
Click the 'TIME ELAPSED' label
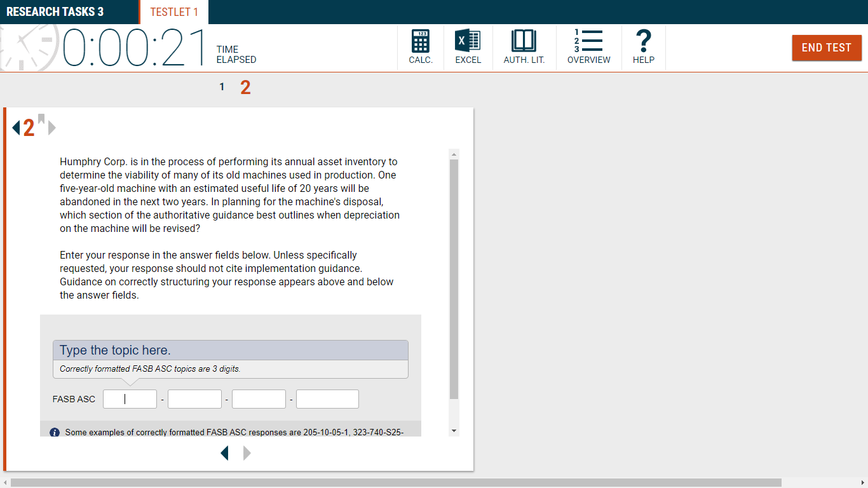pyautogui.click(x=236, y=55)
